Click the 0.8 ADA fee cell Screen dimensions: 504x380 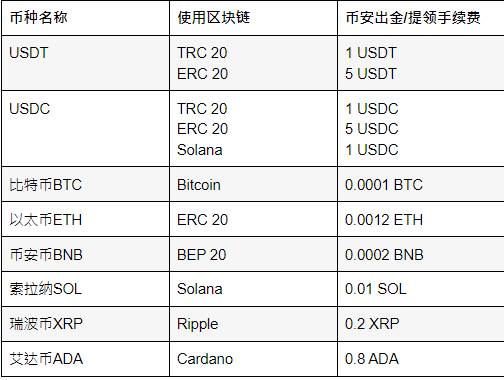click(421, 359)
